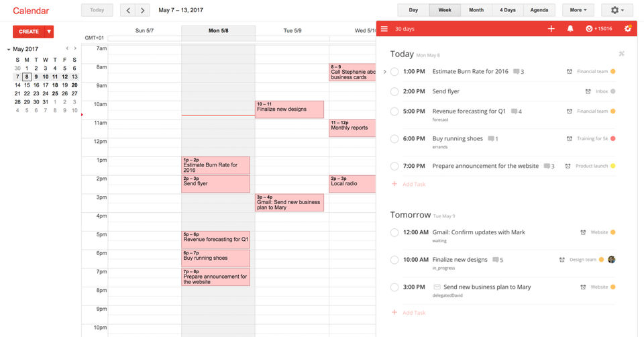Open the Todoist hamburger menu
Screen dimensions: 644x337
384,29
